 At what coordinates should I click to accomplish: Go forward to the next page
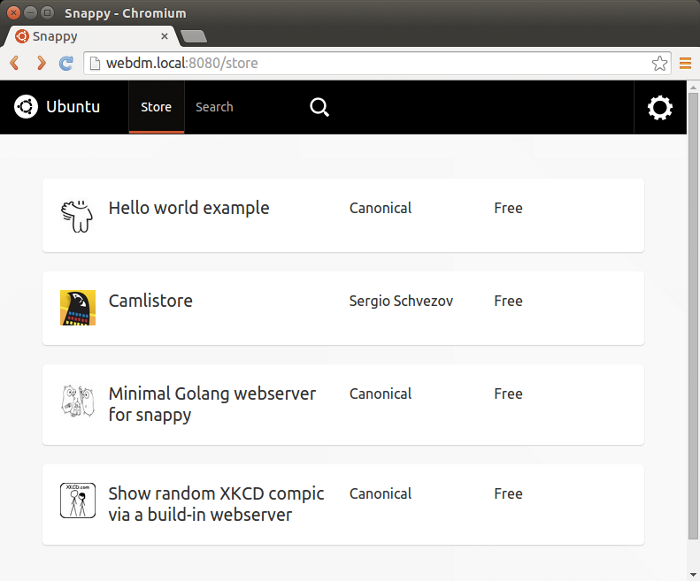click(41, 63)
